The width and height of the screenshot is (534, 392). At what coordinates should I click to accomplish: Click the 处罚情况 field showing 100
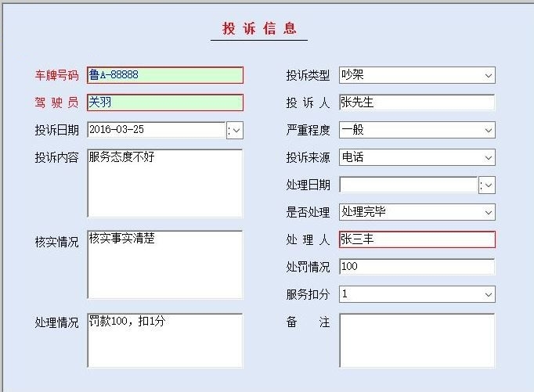click(x=417, y=267)
